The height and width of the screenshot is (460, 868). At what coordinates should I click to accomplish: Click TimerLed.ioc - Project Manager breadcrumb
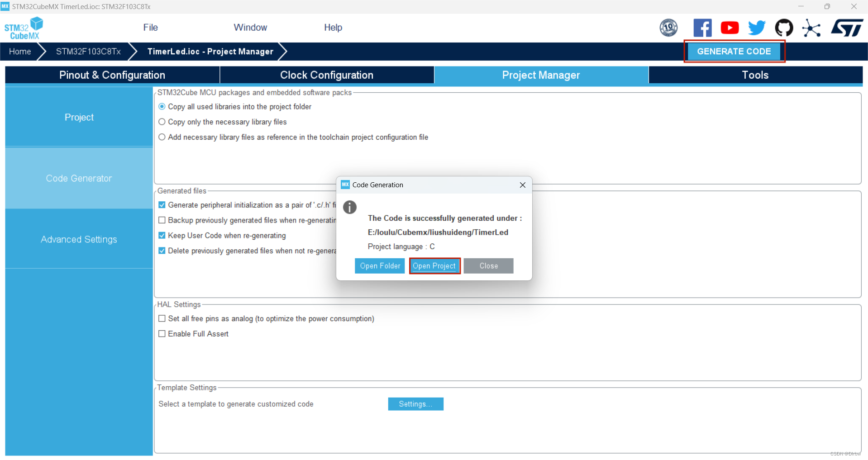click(210, 52)
